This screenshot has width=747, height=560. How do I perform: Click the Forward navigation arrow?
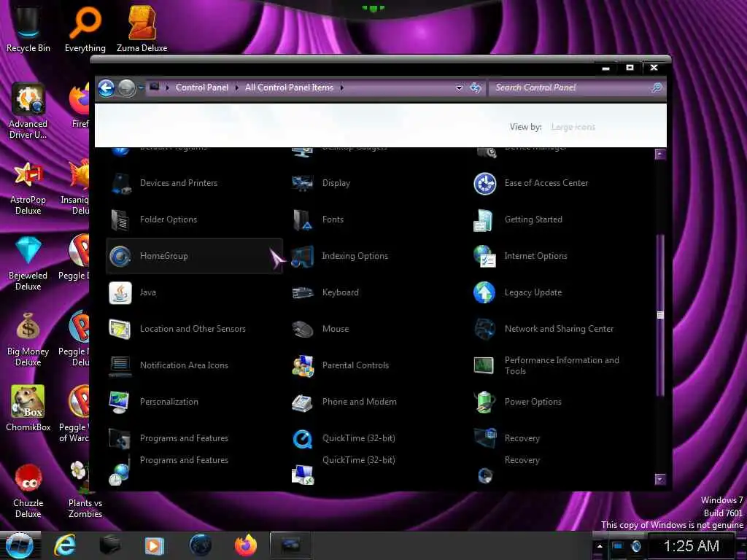click(127, 88)
